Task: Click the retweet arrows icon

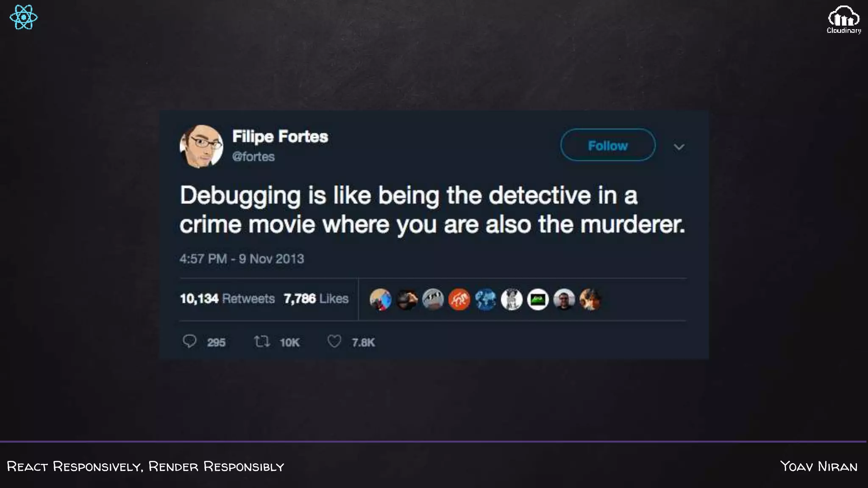Action: tap(262, 341)
